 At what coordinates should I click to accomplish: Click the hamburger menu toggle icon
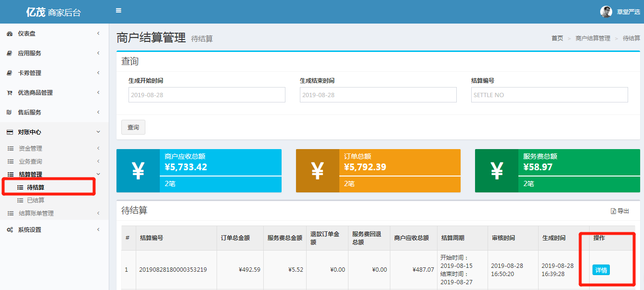(x=118, y=11)
